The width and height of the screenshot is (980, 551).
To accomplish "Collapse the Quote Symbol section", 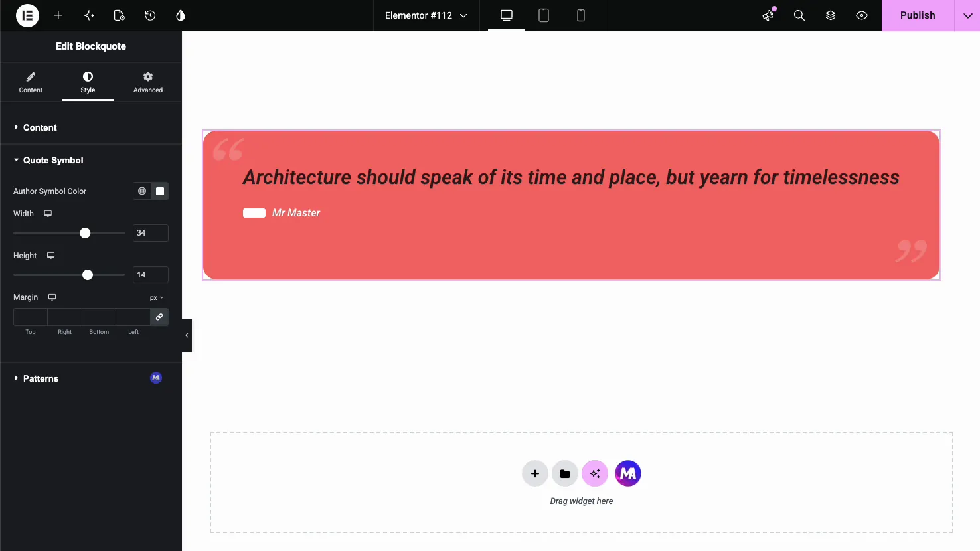I will tap(91, 160).
